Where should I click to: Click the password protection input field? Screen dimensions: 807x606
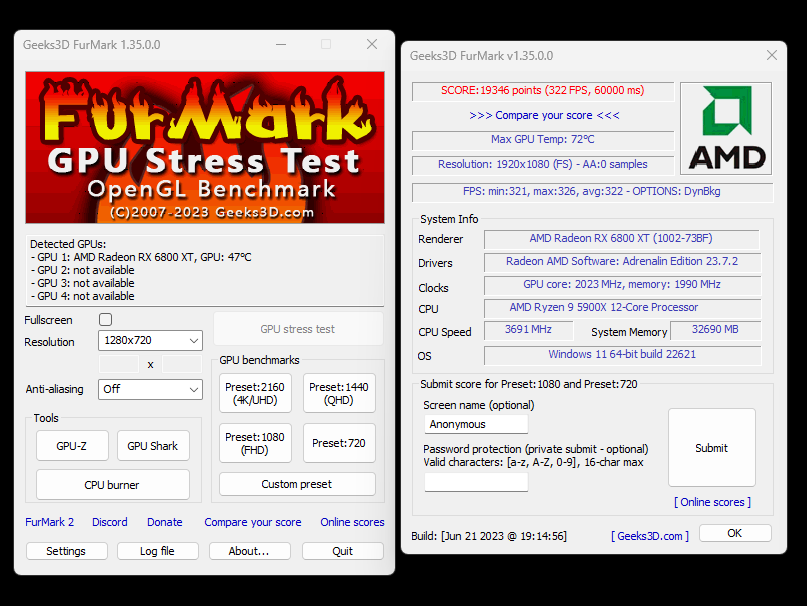click(476, 482)
